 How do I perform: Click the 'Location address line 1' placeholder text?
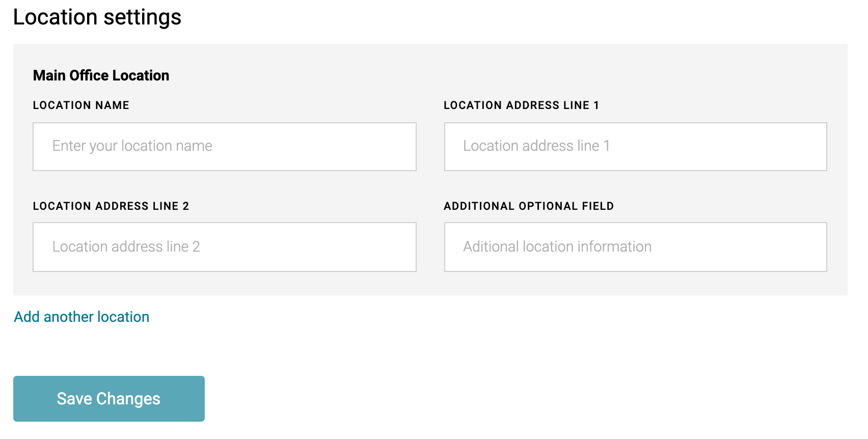pyautogui.click(x=536, y=146)
